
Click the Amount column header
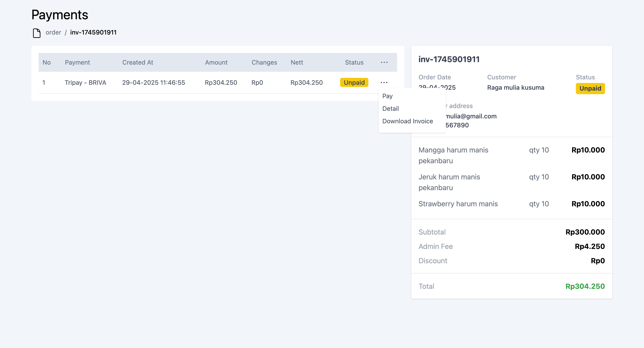pos(216,62)
